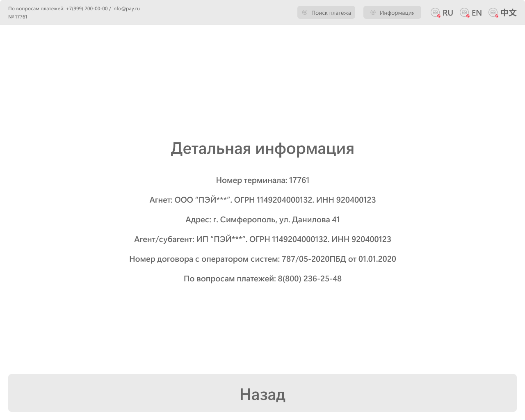525x420 pixels.
Task: Click the 中文 language flag icon
Action: 492,12
